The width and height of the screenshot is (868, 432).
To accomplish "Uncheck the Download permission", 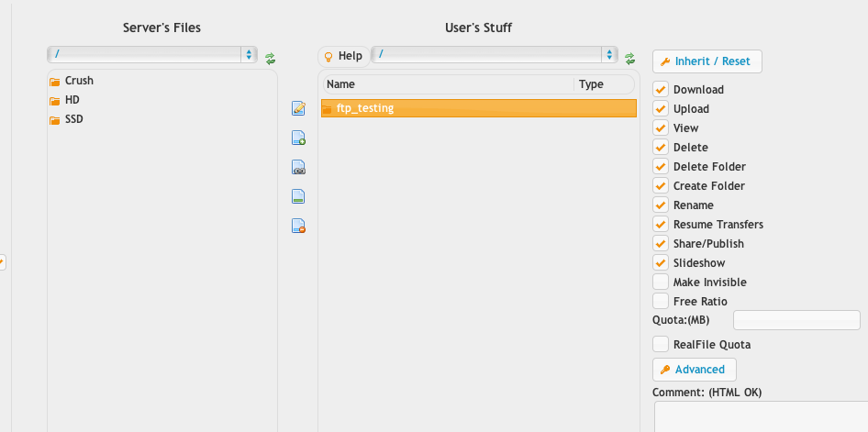I will coord(661,90).
